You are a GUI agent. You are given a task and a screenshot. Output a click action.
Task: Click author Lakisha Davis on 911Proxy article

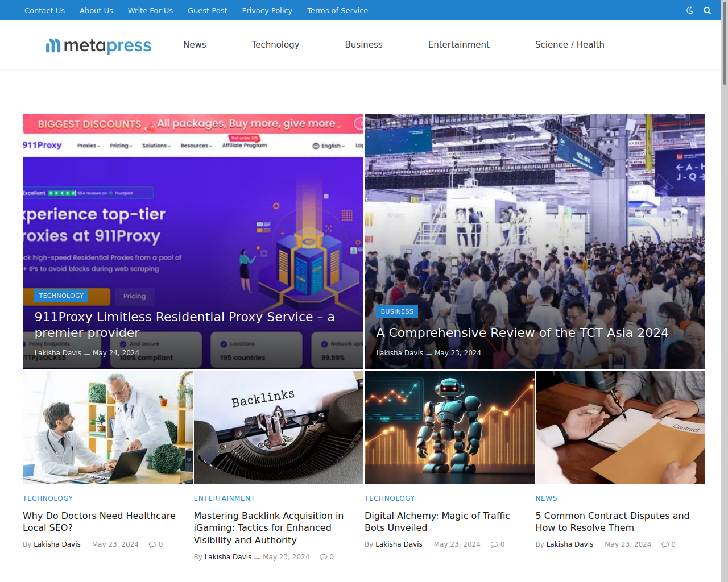58,353
